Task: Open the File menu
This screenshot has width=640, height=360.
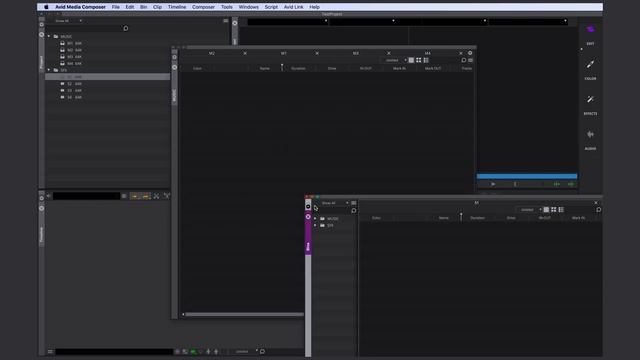Action: (x=116, y=7)
